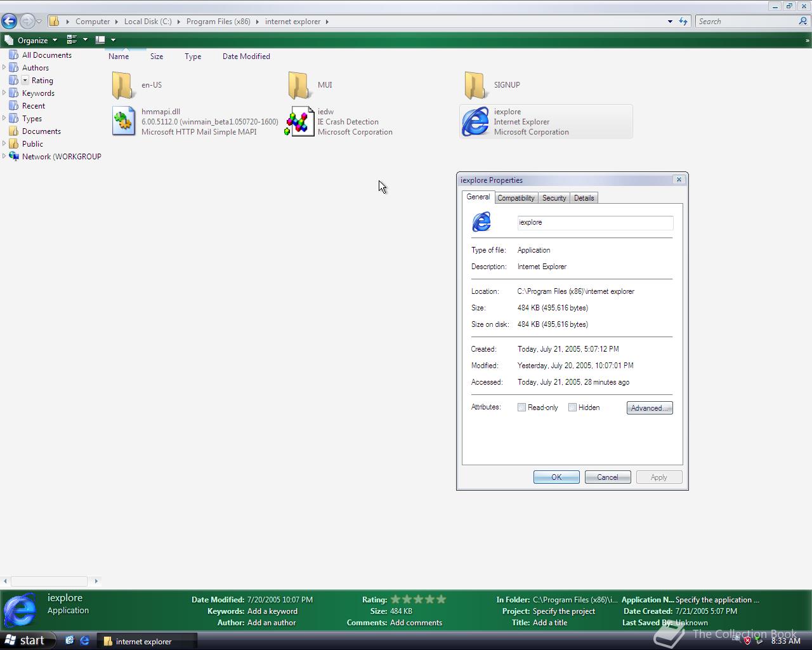Sort by the Name column header
The height and width of the screenshot is (650, 812).
119,56
